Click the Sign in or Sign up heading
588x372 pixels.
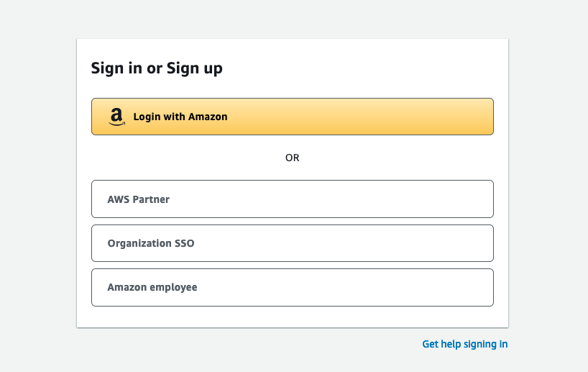[157, 68]
